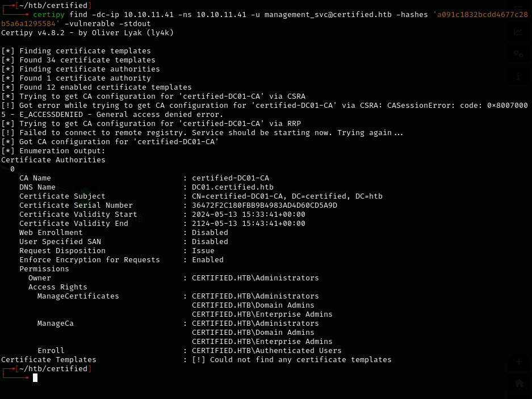
Task: Click the terminal cursor on the last prompt
Action: click(x=35, y=378)
